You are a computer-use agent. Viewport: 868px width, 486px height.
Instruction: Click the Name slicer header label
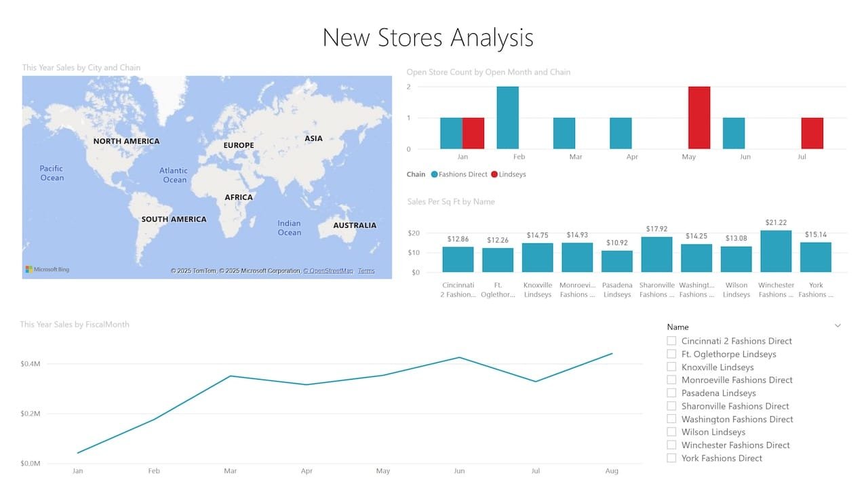678,327
